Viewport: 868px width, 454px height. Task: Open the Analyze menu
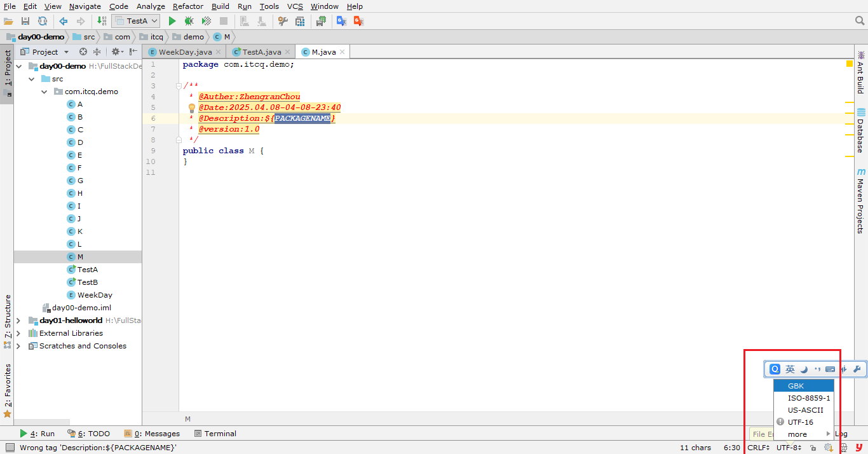pos(150,6)
